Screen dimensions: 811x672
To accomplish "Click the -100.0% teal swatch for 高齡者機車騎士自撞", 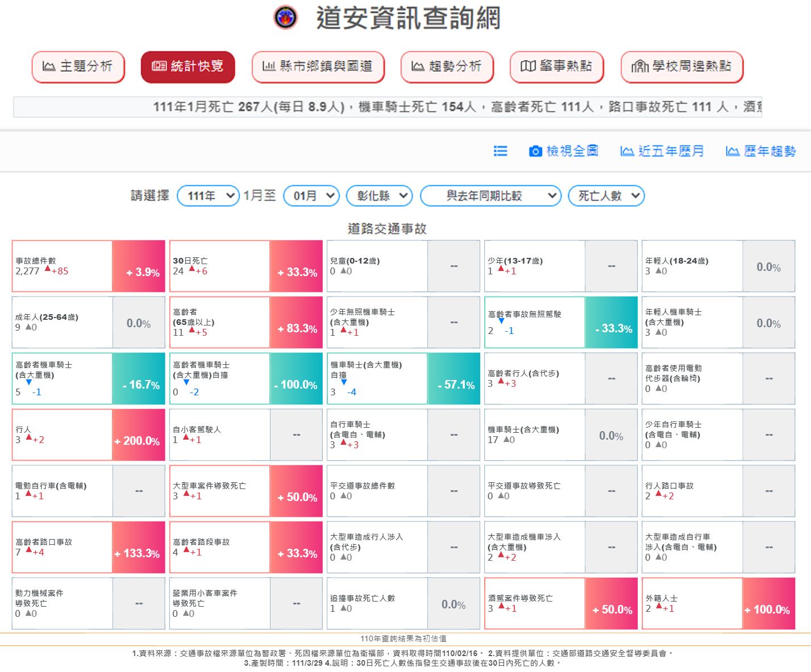I will pos(296,379).
